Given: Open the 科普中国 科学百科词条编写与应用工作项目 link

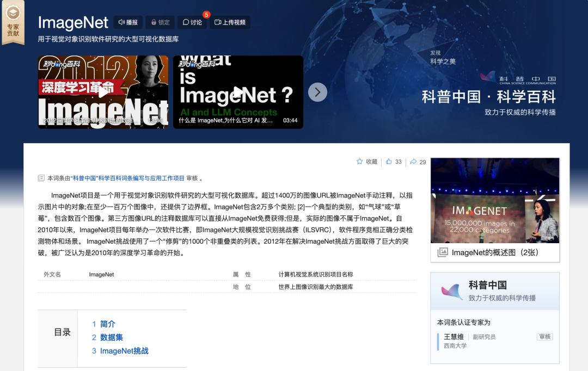Looking at the screenshot, I should pyautogui.click(x=127, y=178).
